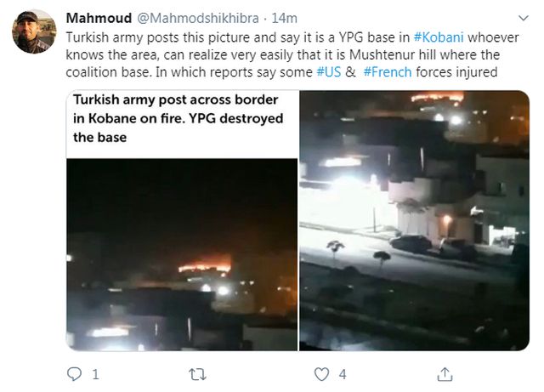Click the like count number 4
This screenshot has height=392, width=544.
(343, 375)
